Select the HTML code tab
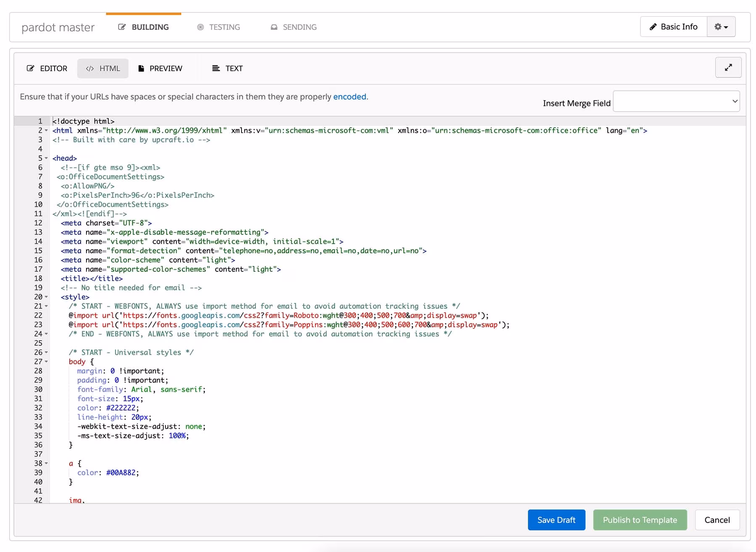756x552 pixels. [x=103, y=68]
